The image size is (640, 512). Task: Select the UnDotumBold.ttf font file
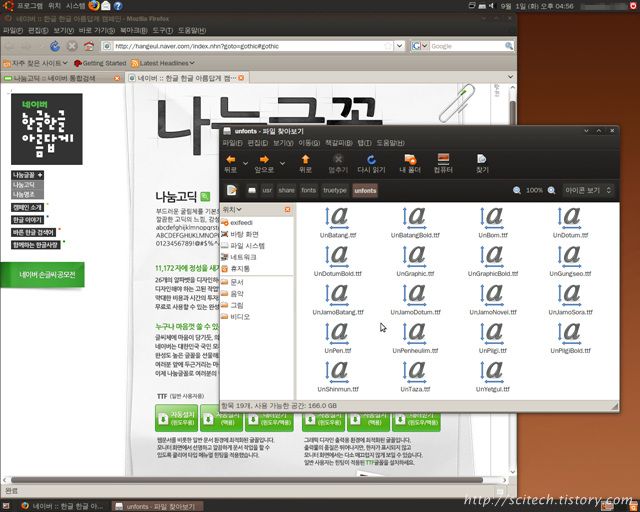coord(338,261)
